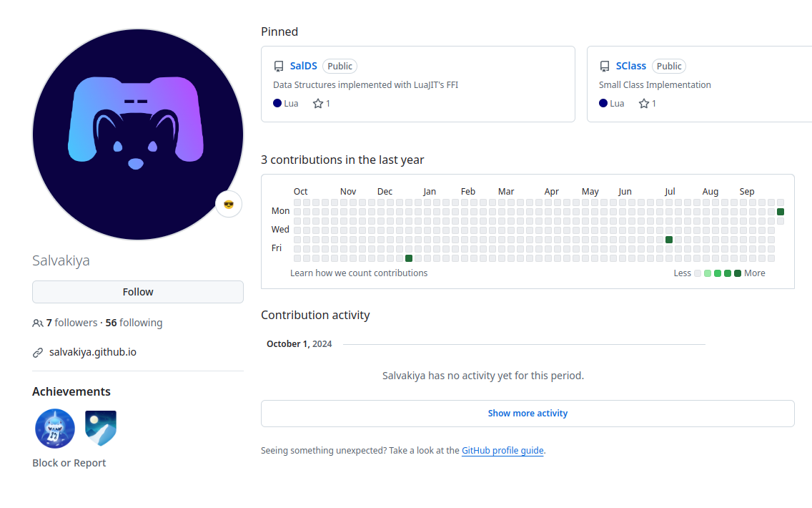Select the green December contribution square
Viewport: 812px width, 508px height.
409,258
